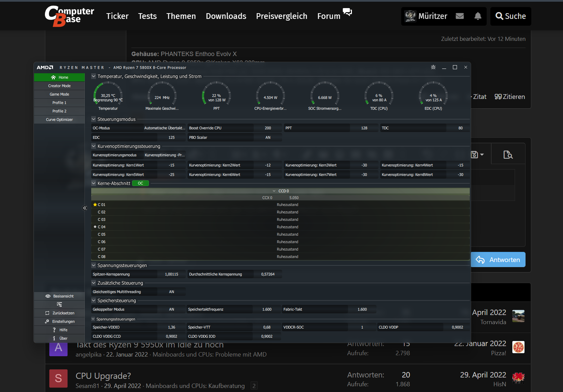Screen dimensions: 563x392
Task: Click Gleichzeitiges Multithreading AN value
Action: pyautogui.click(x=172, y=292)
